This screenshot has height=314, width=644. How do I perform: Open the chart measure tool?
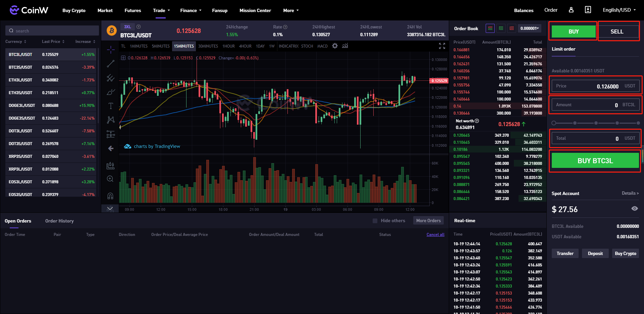click(110, 166)
